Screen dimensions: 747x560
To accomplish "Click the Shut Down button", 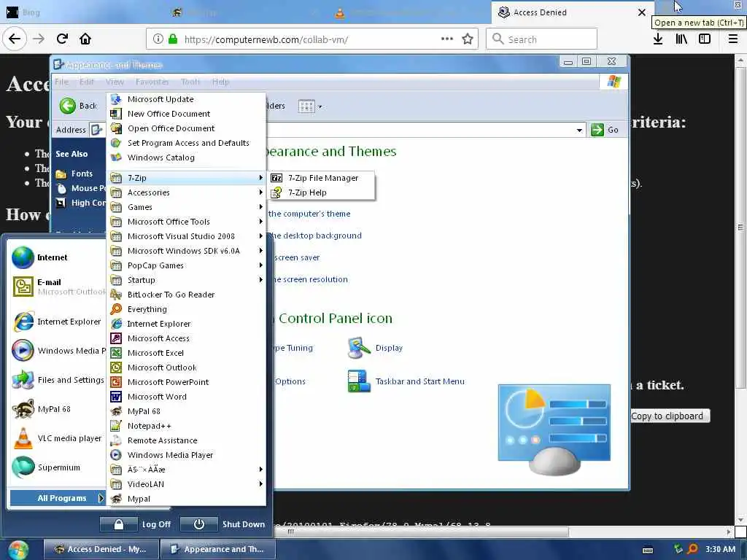I will tap(223, 524).
